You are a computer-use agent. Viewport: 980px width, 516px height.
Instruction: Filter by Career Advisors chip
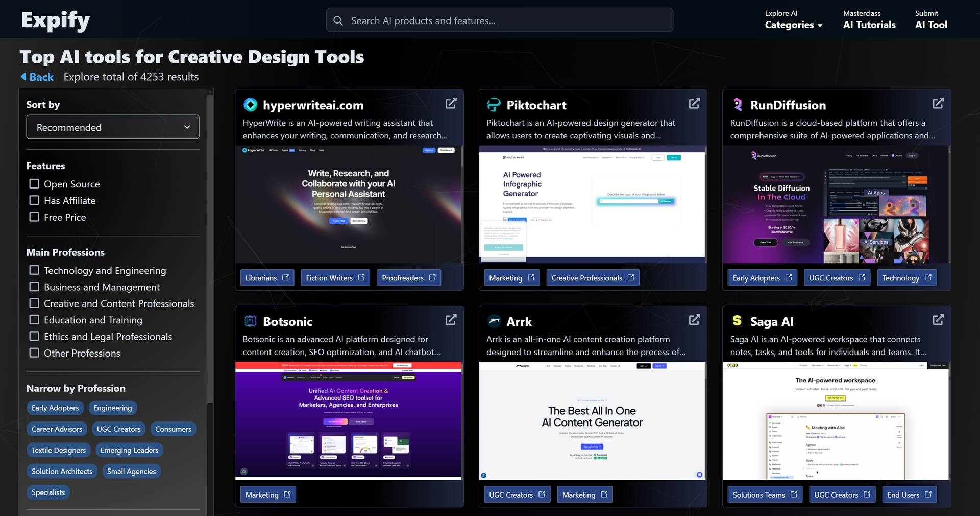pos(57,429)
